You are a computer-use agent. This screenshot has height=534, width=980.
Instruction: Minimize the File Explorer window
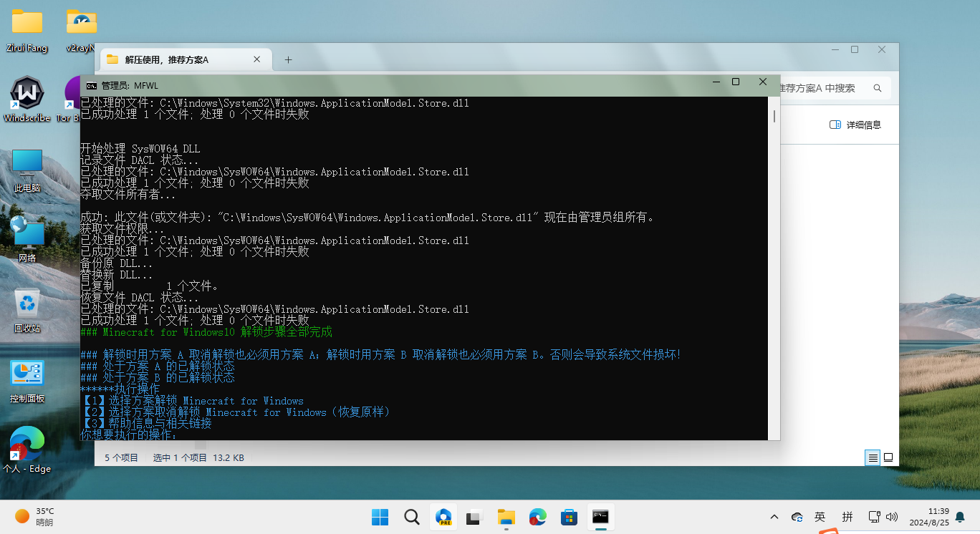[835, 49]
